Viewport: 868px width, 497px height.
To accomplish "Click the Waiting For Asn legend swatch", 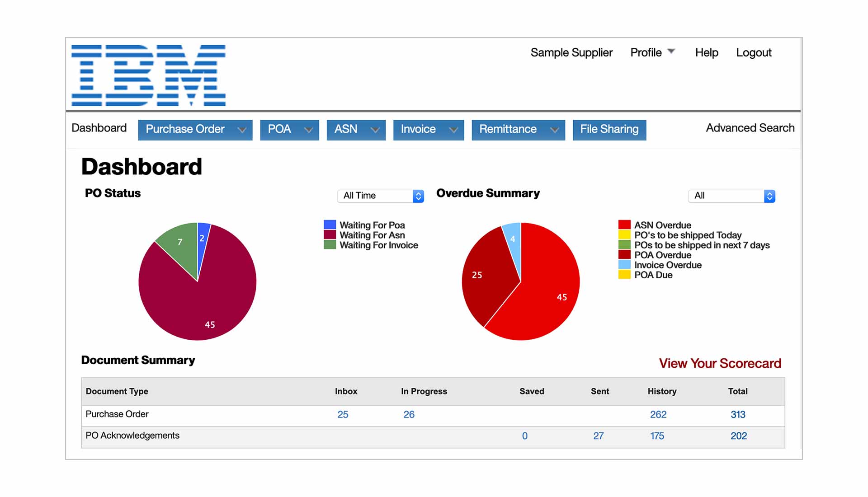I will pyautogui.click(x=329, y=235).
